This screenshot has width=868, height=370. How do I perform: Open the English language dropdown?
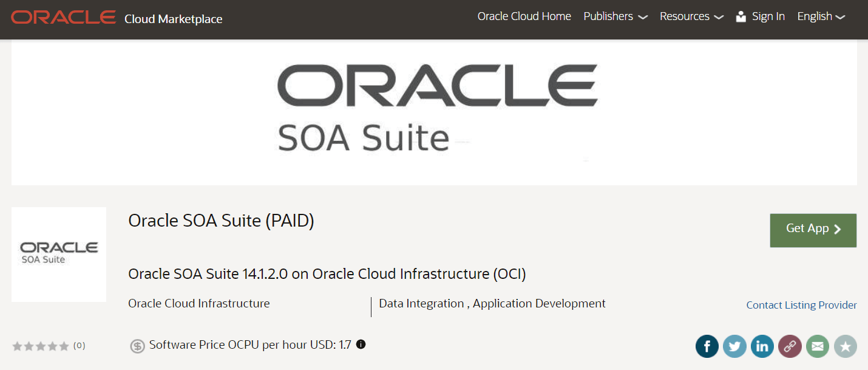click(x=821, y=16)
